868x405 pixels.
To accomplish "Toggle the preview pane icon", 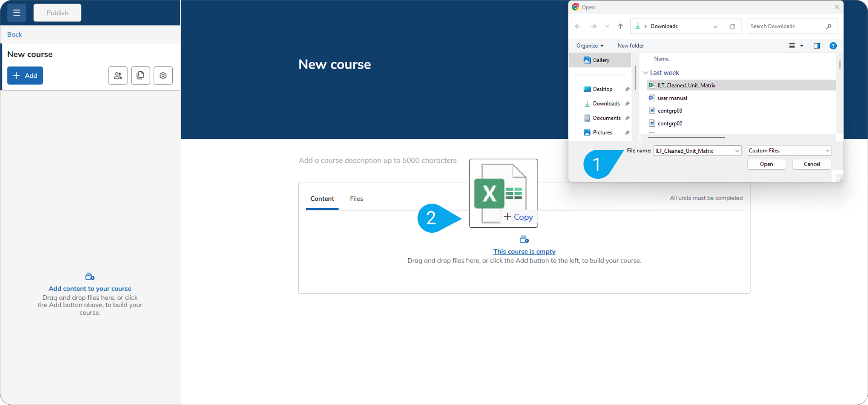I will [x=817, y=46].
